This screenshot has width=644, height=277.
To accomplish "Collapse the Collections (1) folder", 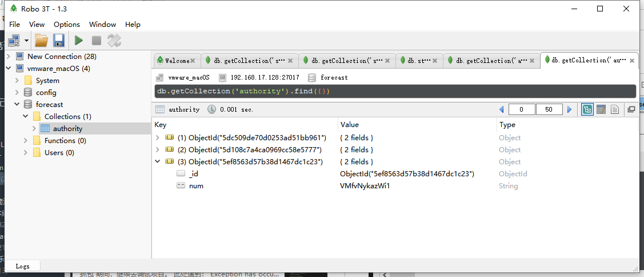I will (26, 117).
